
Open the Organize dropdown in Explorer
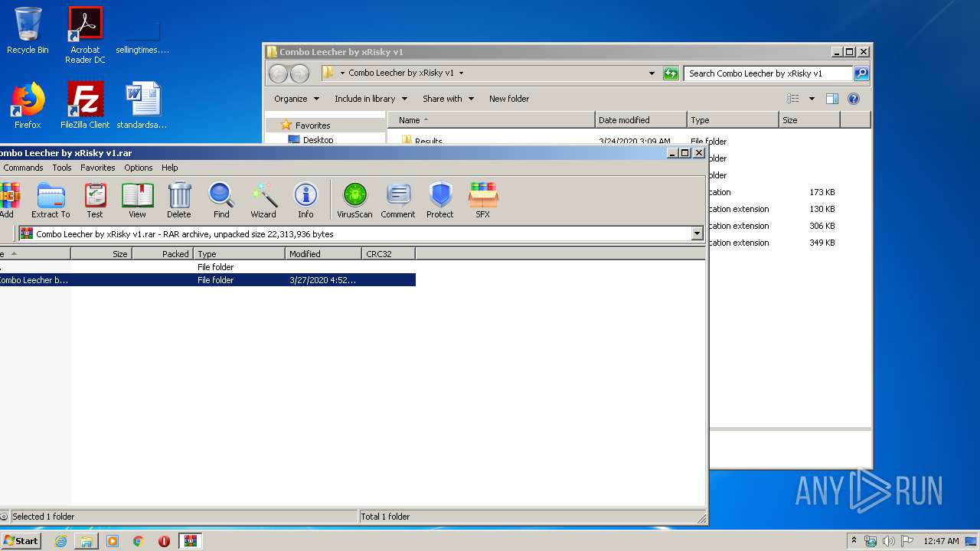point(297,99)
